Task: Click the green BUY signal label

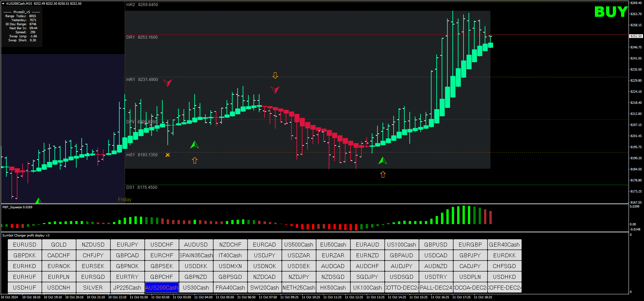Action: [x=611, y=12]
